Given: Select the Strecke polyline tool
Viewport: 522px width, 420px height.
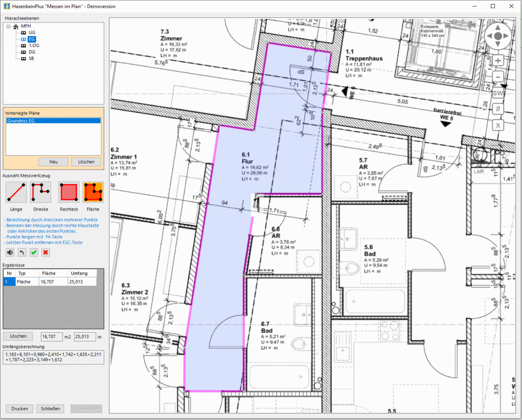Looking at the screenshot, I should click(x=41, y=192).
